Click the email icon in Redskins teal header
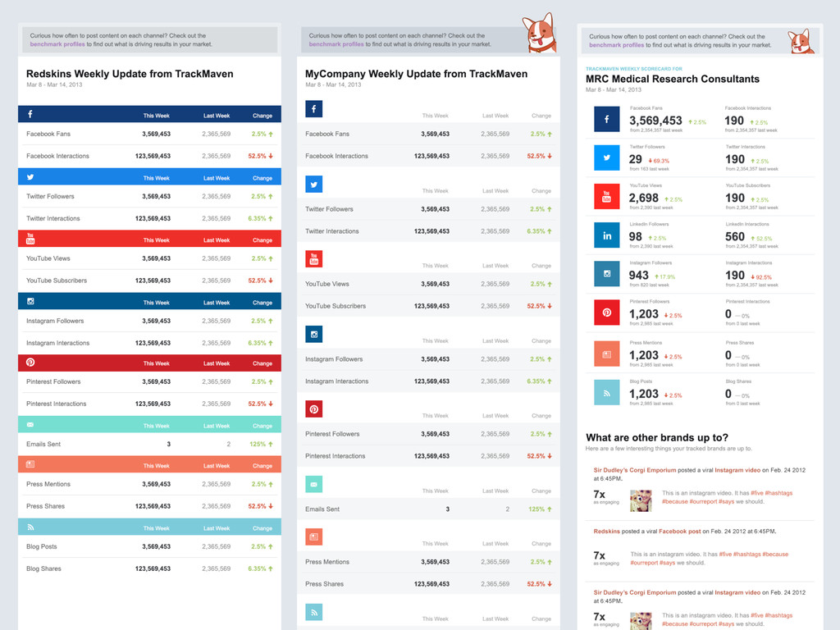The image size is (840, 630). click(30, 425)
